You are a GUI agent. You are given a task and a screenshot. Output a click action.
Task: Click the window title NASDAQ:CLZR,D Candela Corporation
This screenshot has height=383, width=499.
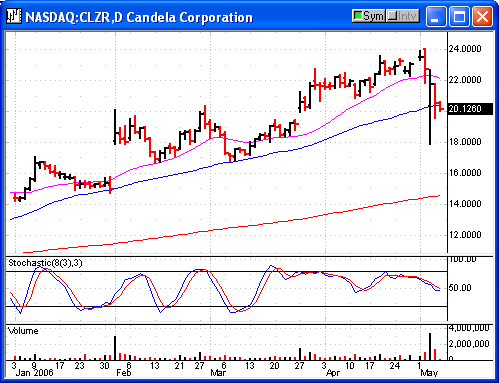click(139, 17)
